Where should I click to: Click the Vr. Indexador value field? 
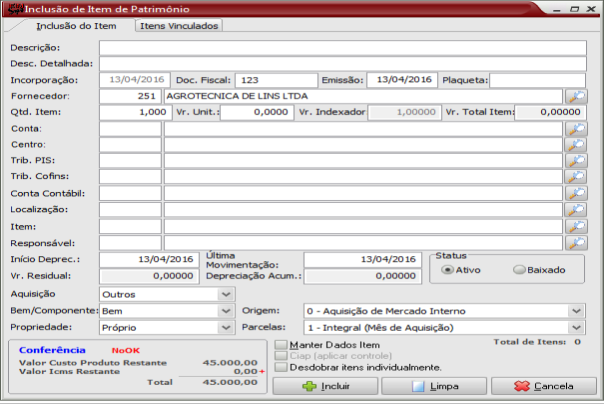click(405, 112)
